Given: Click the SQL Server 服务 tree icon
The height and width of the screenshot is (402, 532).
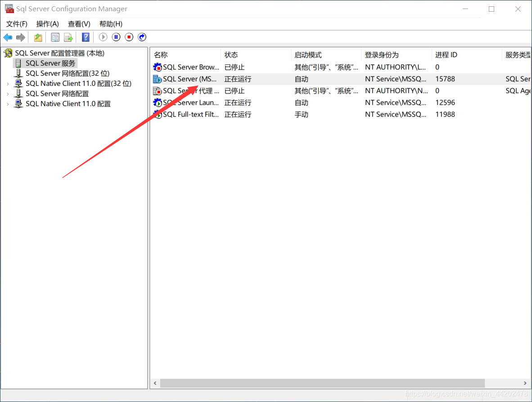Looking at the screenshot, I should [x=18, y=63].
